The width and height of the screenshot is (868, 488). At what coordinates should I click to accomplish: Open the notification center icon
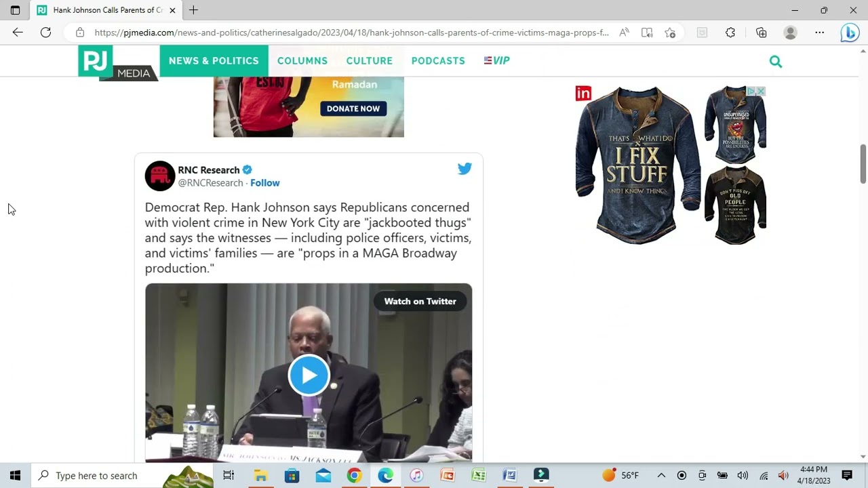pyautogui.click(x=847, y=475)
